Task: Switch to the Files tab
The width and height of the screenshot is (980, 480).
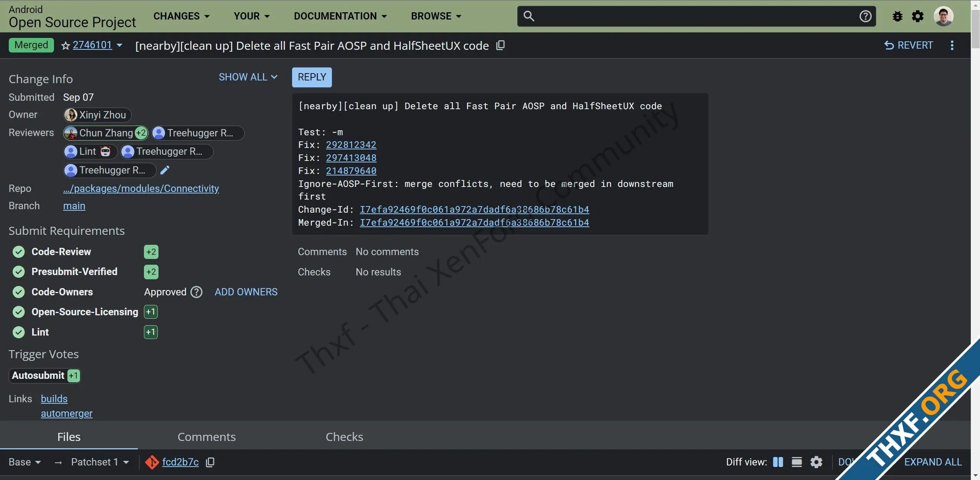Action: pos(69,437)
